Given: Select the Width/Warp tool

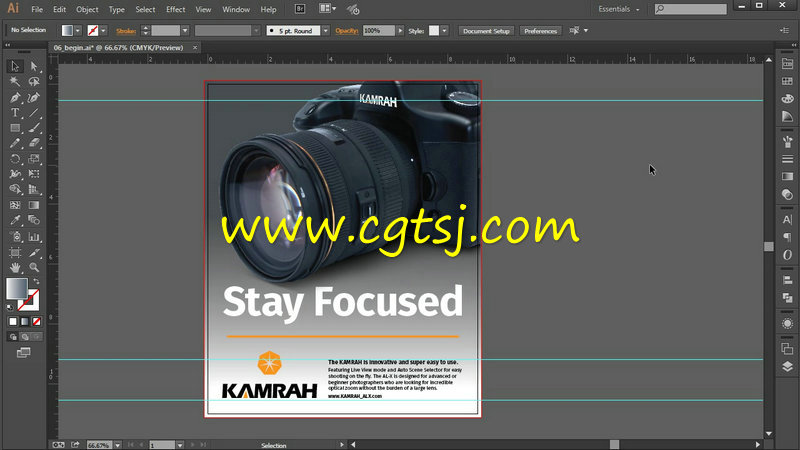Looking at the screenshot, I should click(15, 174).
